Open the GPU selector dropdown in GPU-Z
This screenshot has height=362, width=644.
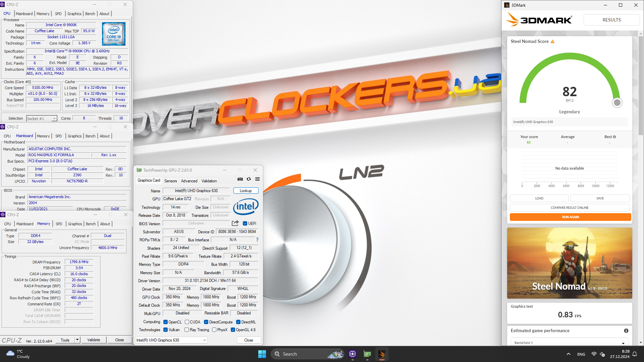click(171, 340)
